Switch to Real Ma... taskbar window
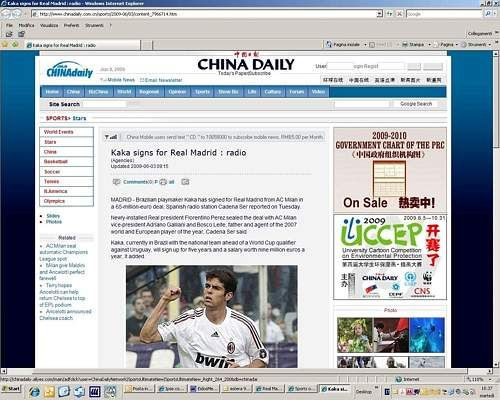Viewport: 500px width, 400px height. (268, 389)
